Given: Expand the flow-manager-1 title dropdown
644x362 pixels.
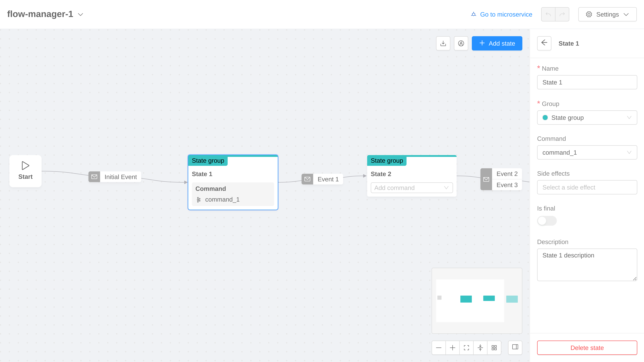Looking at the screenshot, I should [x=80, y=14].
